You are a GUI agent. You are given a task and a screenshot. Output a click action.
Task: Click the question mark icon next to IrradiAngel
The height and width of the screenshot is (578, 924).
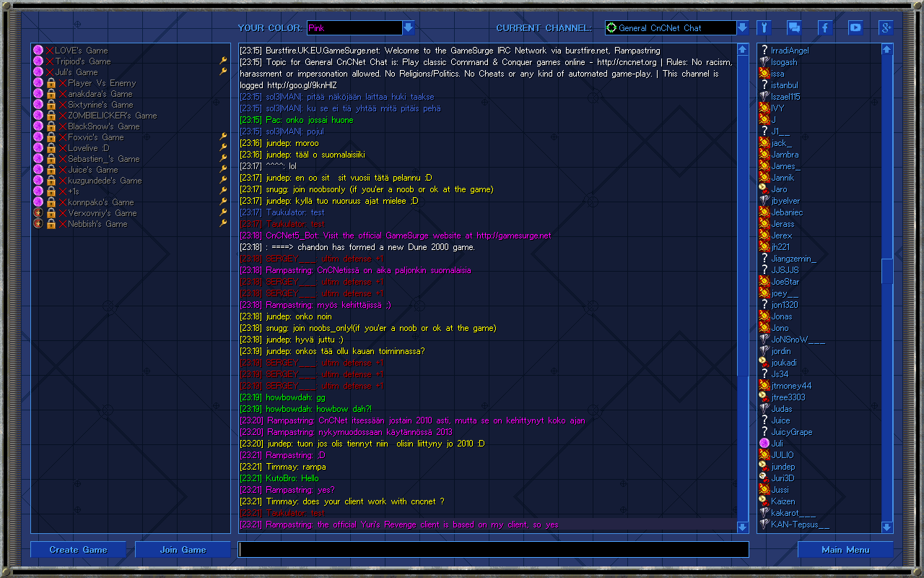point(764,51)
